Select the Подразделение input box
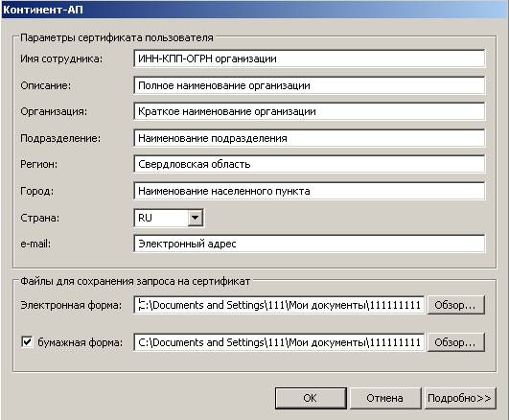Image resolution: width=509 pixels, height=420 pixels. click(309, 138)
